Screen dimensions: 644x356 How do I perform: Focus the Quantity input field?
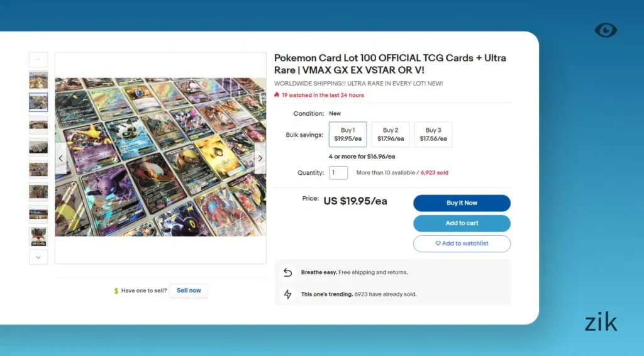[338, 172]
